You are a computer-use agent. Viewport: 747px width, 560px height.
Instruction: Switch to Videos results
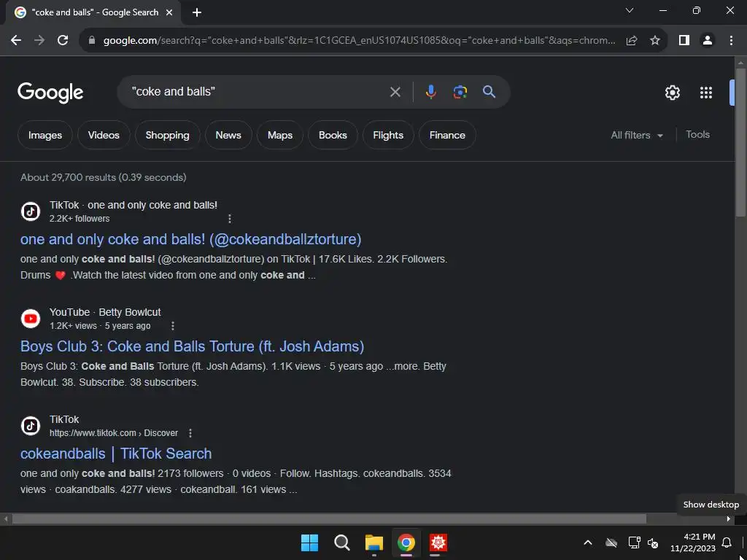[x=104, y=135]
